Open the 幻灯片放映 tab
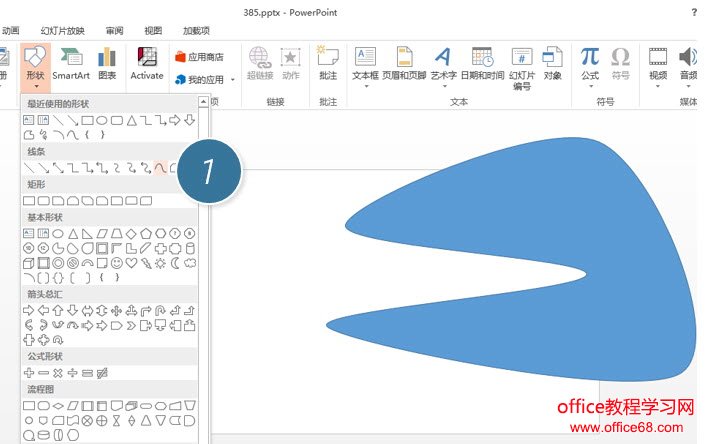The width and height of the screenshot is (713, 444). (x=62, y=30)
